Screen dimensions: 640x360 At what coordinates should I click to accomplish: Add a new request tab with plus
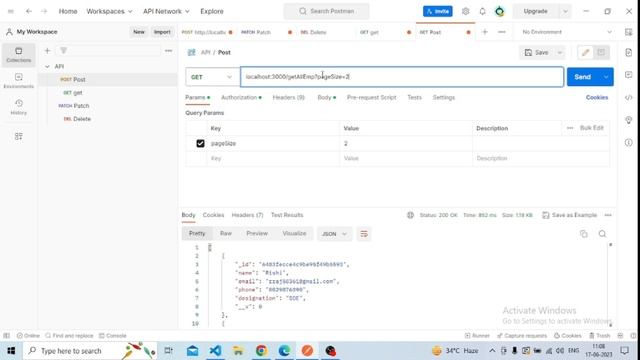[484, 32]
